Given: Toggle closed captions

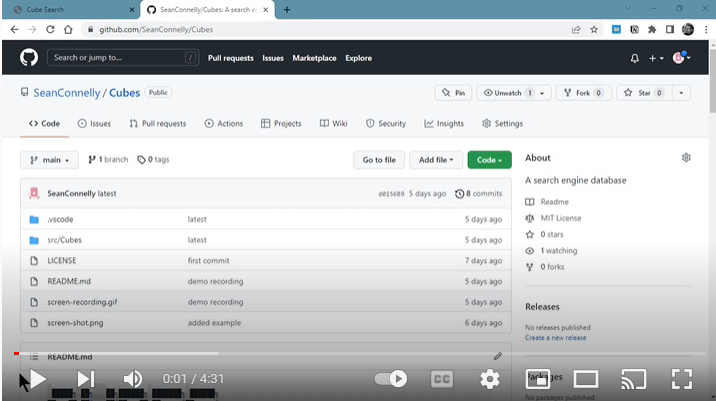Looking at the screenshot, I should pyautogui.click(x=442, y=379).
